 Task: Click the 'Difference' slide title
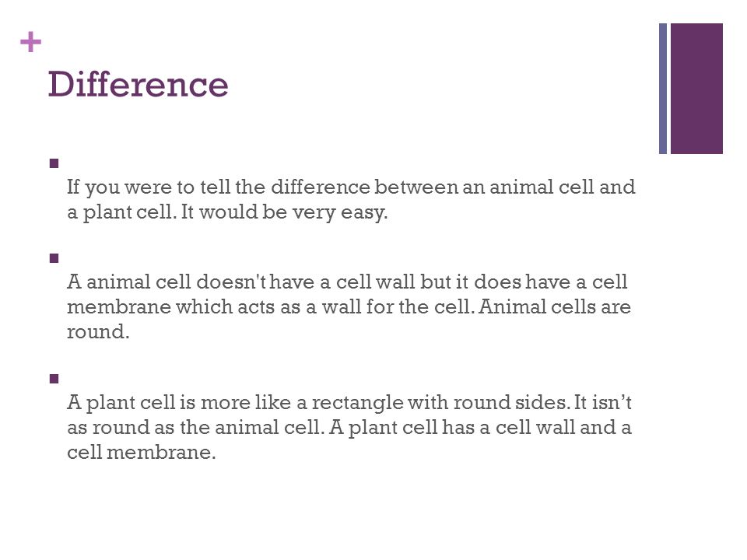pyautogui.click(x=139, y=84)
